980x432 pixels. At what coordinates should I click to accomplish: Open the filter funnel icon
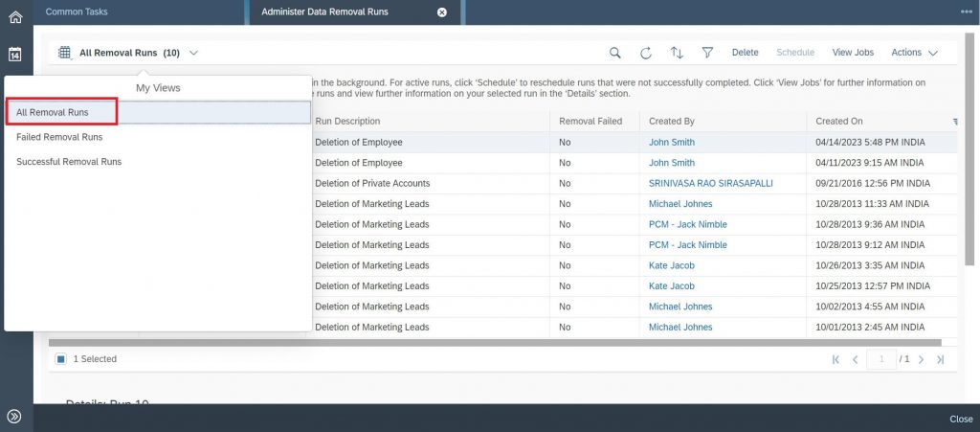(707, 53)
